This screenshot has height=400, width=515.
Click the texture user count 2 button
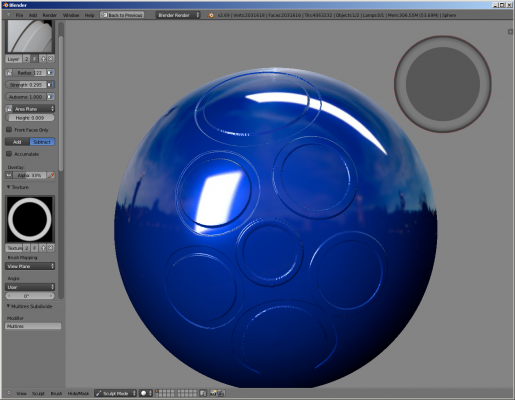pyautogui.click(x=26, y=248)
